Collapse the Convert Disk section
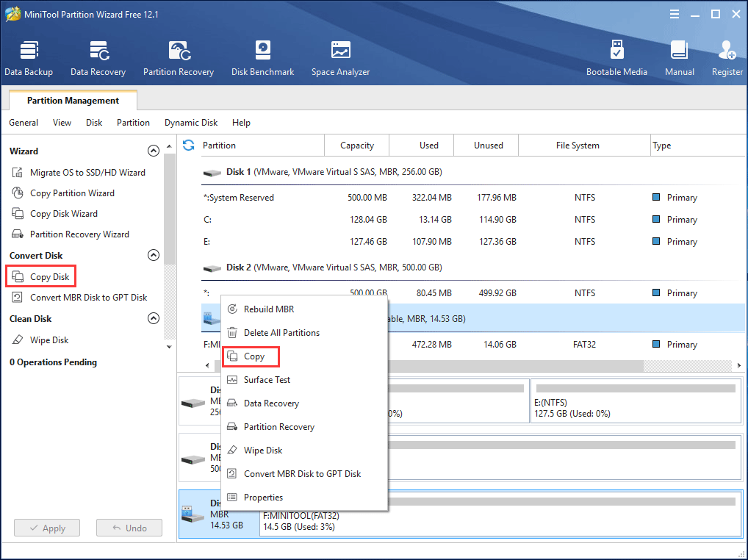 click(153, 255)
